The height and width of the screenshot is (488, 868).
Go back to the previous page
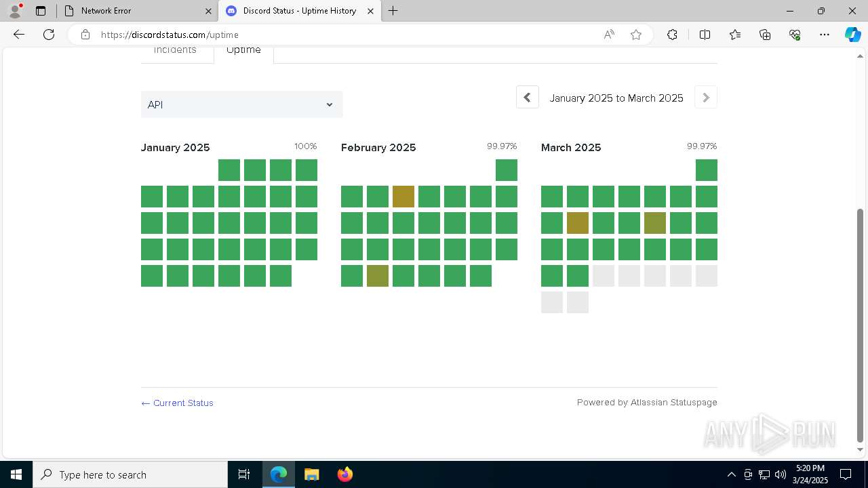[19, 35]
